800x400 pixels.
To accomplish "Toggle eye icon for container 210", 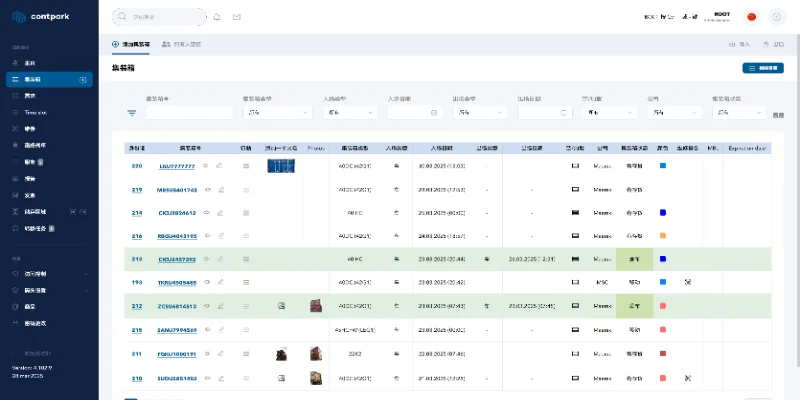I will 207,377.
